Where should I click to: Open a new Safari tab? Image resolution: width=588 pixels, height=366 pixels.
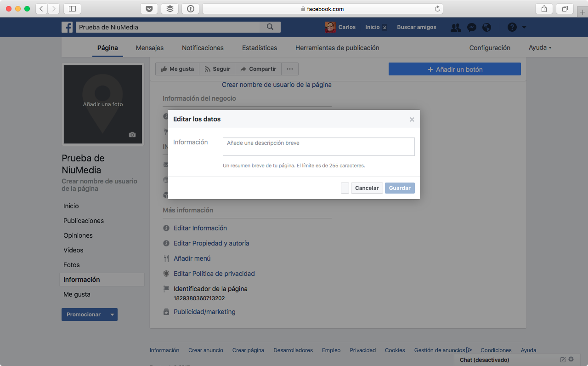[583, 12]
